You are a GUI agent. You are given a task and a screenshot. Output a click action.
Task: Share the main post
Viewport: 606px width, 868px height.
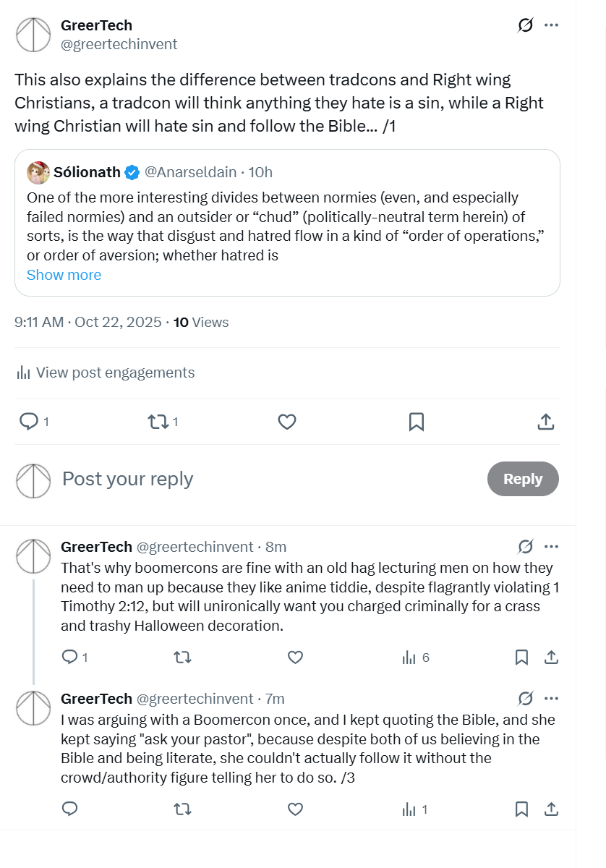[546, 422]
